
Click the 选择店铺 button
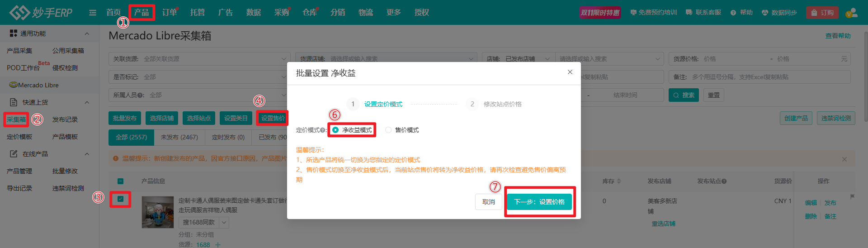[162, 118]
